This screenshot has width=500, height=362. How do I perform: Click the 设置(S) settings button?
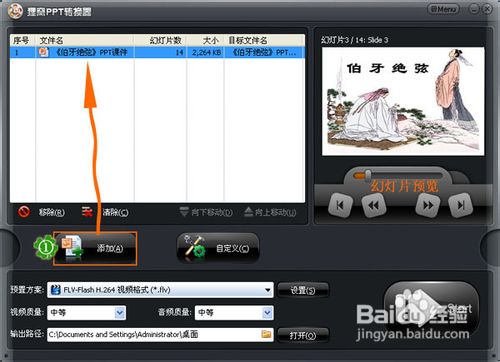coord(303,290)
